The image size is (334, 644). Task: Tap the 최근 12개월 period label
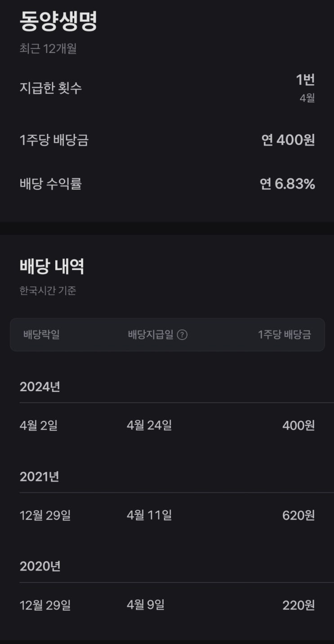(48, 49)
